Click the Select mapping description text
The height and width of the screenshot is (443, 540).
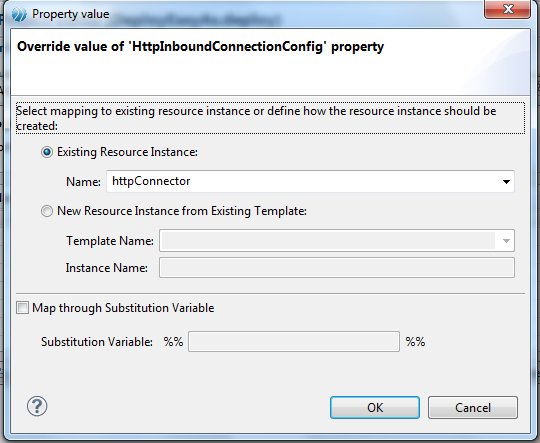coord(256,118)
